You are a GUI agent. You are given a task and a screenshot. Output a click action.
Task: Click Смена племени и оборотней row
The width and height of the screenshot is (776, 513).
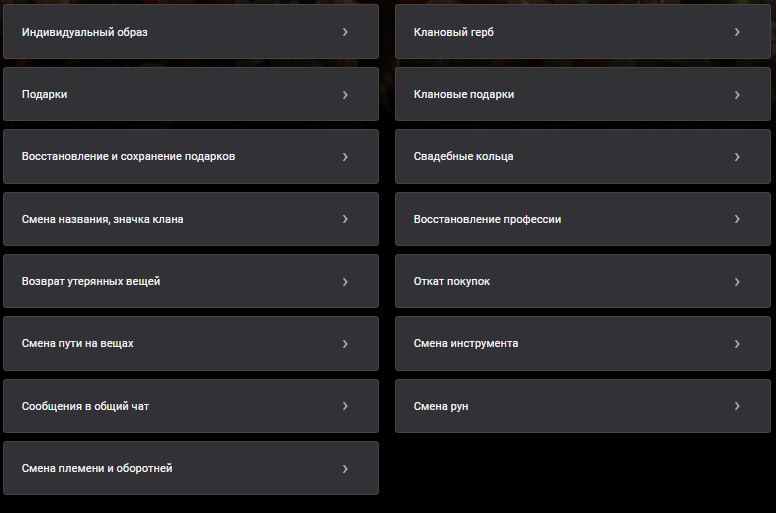click(x=191, y=468)
